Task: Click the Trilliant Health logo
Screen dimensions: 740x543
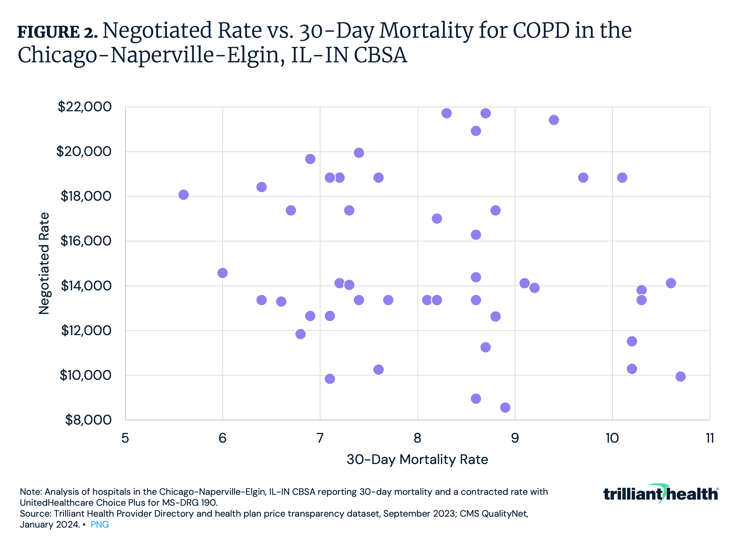Action: coord(661,493)
